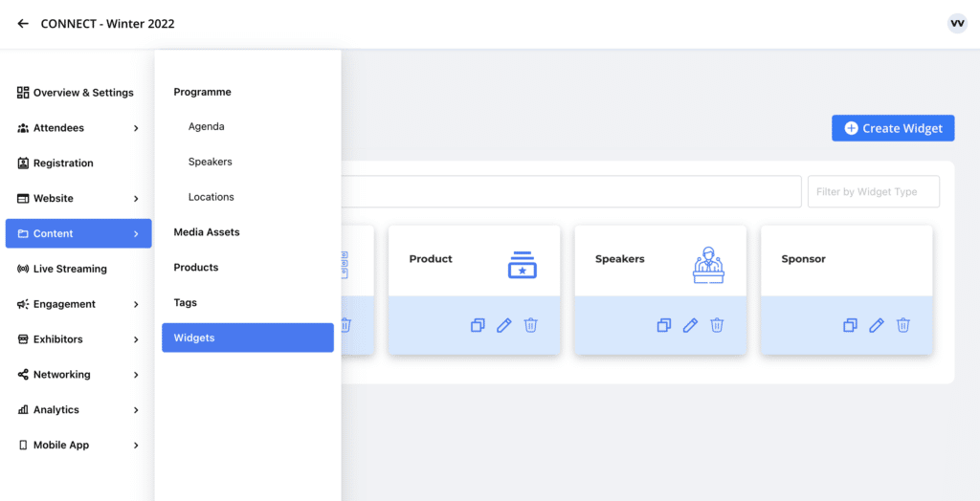Edit the Sponsor widget with pencil icon

point(877,325)
